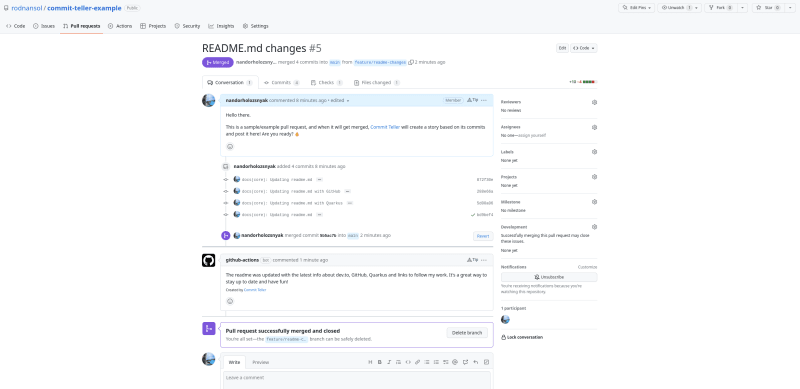Star the repository
The width and height of the screenshot is (800, 389).
pos(768,8)
